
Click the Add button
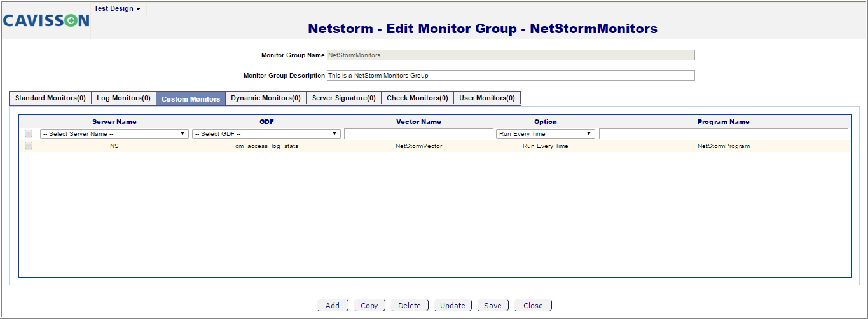333,306
